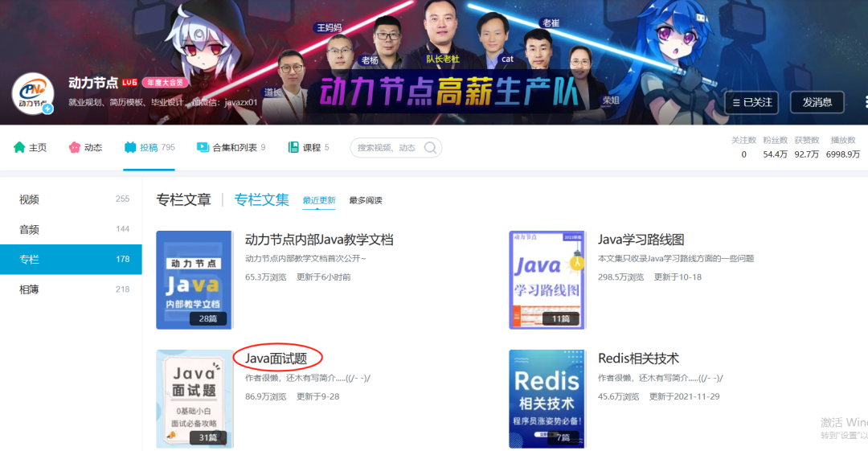Click the 发消息 button
This screenshot has height=451, width=868.
pos(817,102)
